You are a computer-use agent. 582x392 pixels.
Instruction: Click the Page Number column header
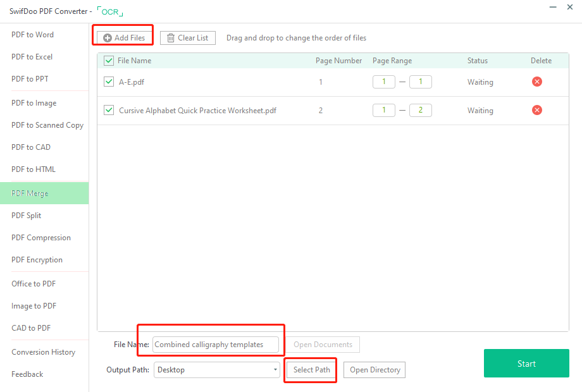tap(338, 61)
